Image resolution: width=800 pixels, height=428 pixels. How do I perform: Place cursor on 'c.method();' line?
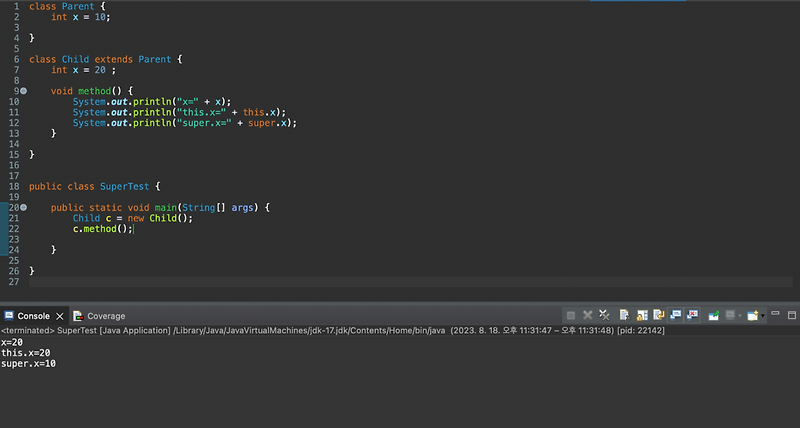(103, 229)
